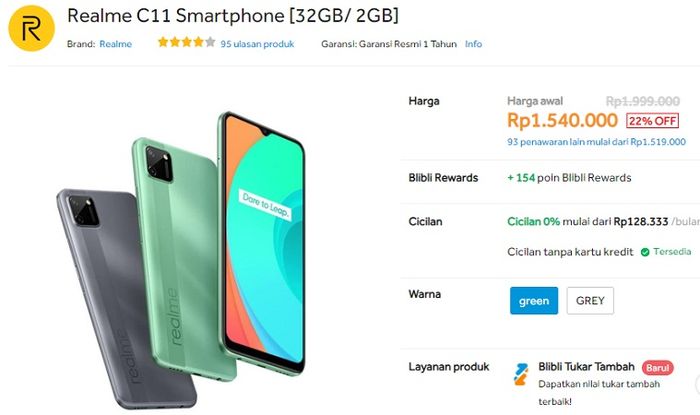The width and height of the screenshot is (700, 415).
Task: Click the star rating icons
Action: click(187, 42)
